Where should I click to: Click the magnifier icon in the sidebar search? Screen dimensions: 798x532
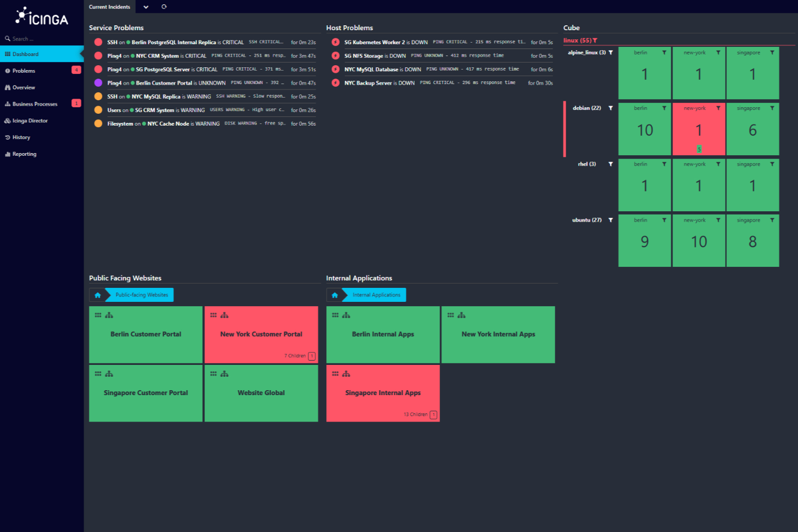[x=7, y=38]
